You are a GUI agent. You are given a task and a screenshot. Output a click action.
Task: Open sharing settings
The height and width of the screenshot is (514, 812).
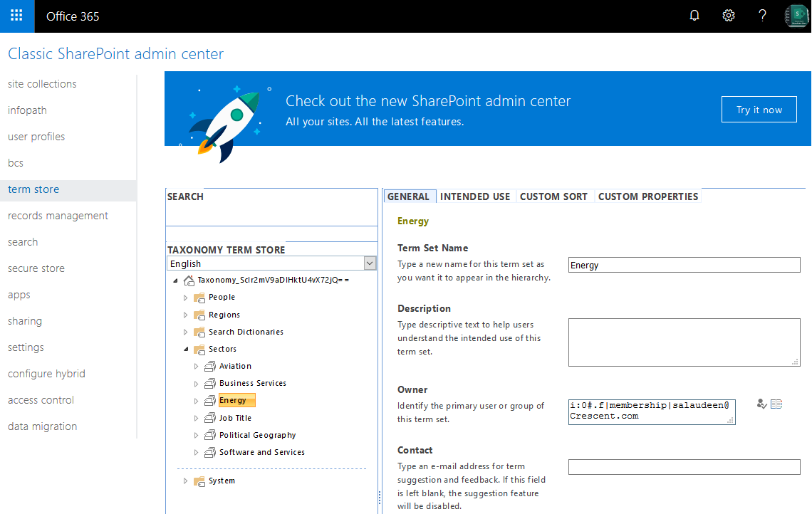click(x=25, y=322)
